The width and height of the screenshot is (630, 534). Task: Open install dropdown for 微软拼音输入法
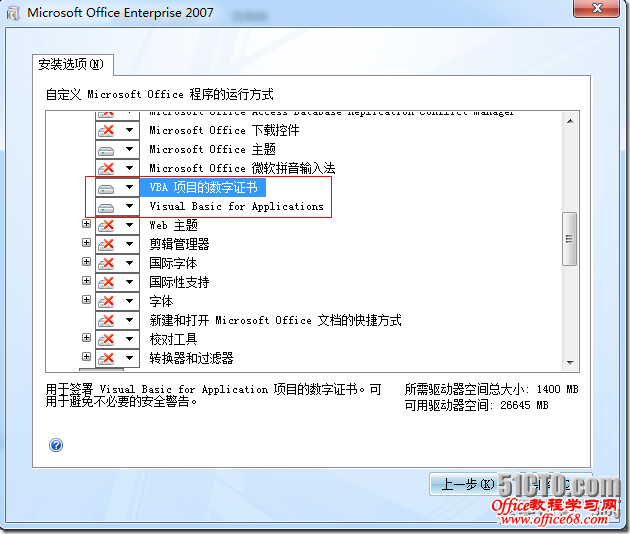(129, 168)
